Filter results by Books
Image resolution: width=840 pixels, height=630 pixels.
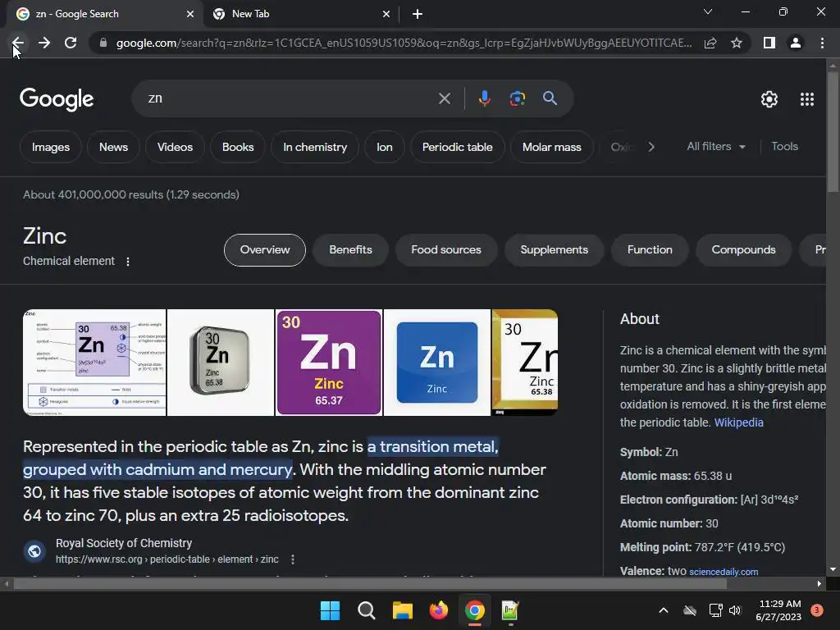click(238, 147)
